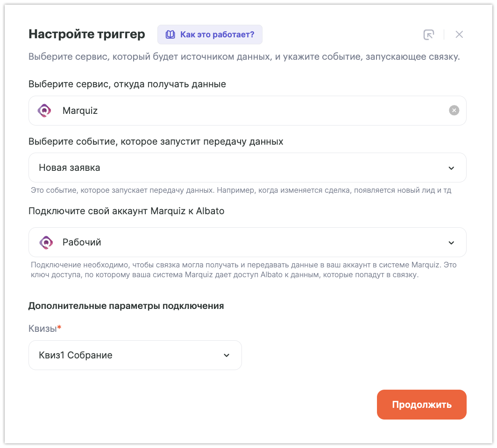Expand the chevron of the Квизы dropdown
This screenshot has height=448, width=497.
point(227,356)
